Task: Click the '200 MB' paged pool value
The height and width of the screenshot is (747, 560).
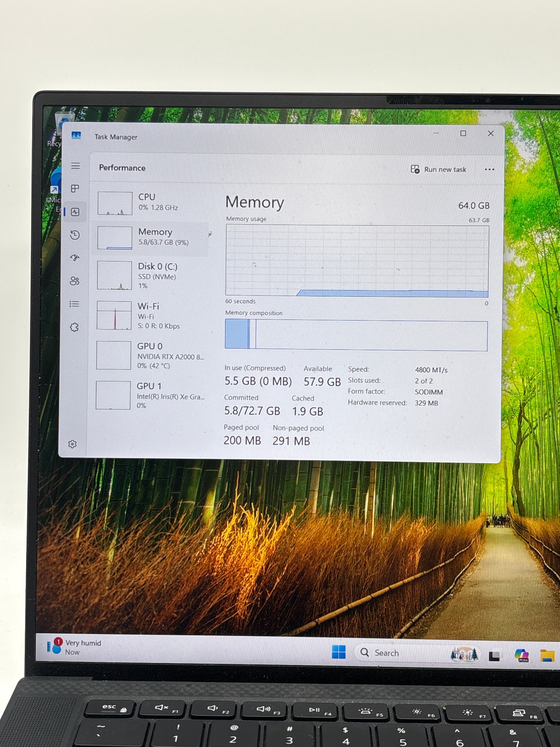Action: 242,441
